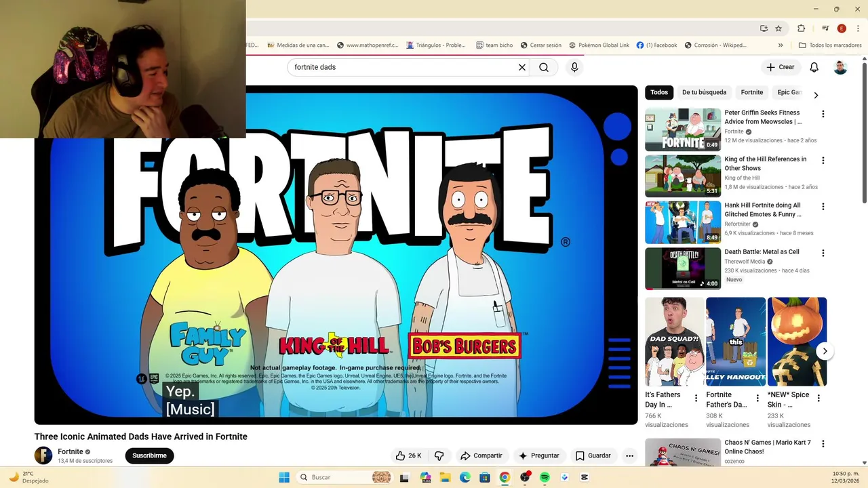Select the Fortnite filter chip

751,92
